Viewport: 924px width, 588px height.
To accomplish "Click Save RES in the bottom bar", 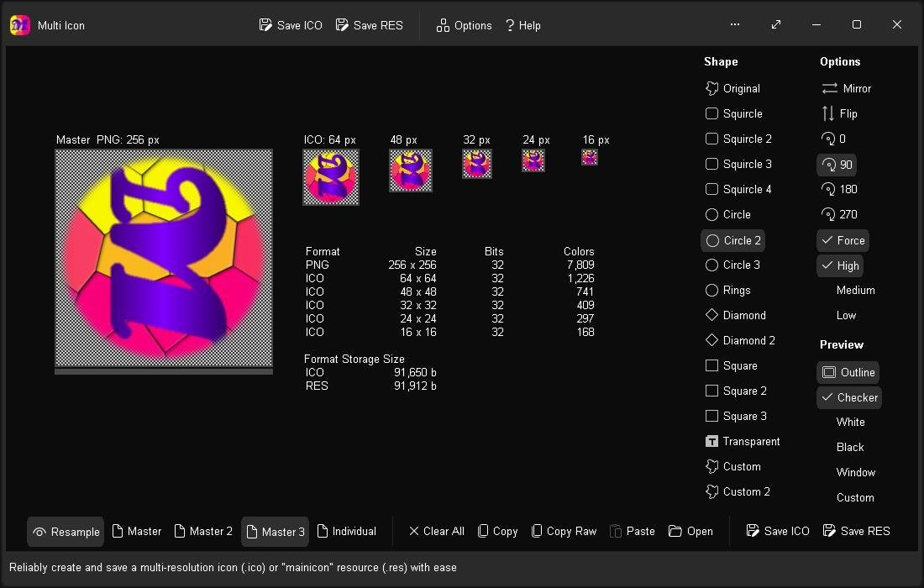I will tap(856, 532).
